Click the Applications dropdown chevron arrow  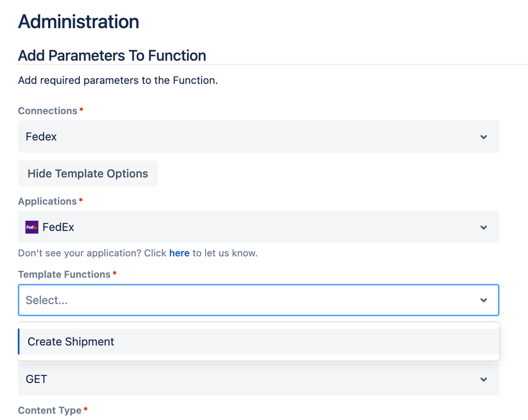point(484,227)
